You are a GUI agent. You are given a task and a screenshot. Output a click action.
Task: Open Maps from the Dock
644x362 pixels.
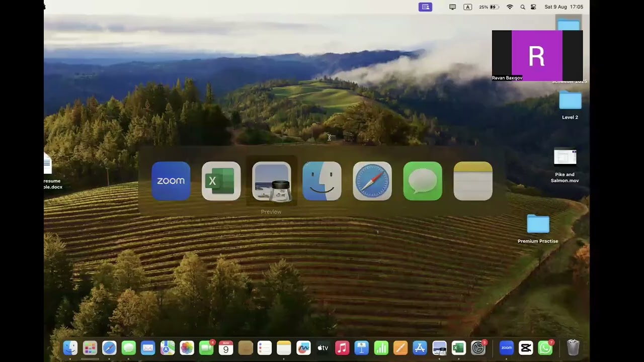168,347
